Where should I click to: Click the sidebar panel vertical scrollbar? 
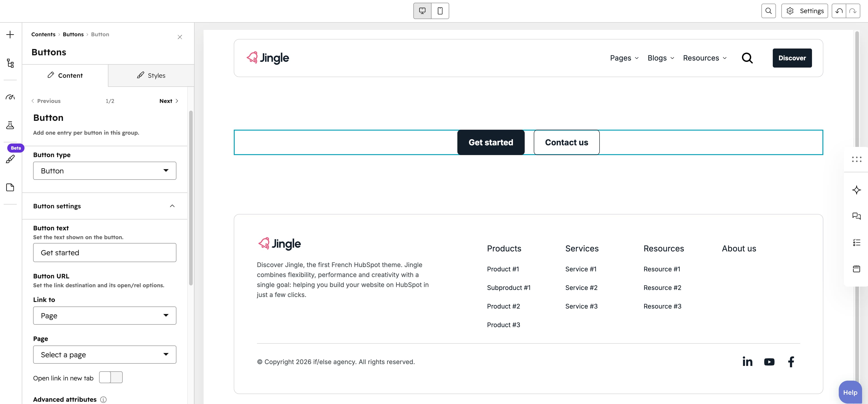pyautogui.click(x=191, y=198)
